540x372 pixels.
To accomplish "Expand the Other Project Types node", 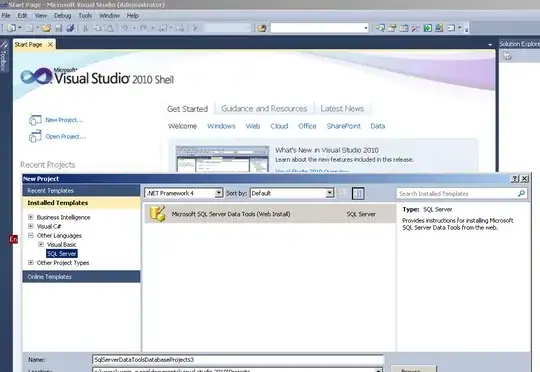I will click(x=31, y=262).
